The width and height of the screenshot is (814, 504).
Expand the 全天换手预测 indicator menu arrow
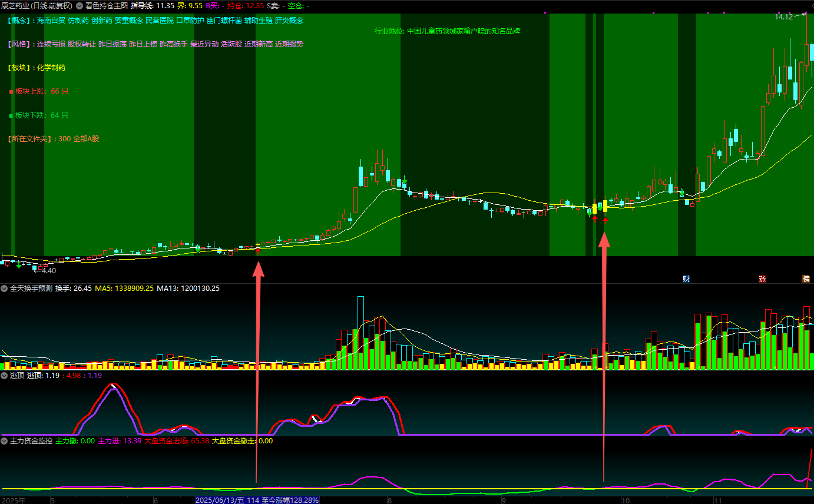(4, 289)
